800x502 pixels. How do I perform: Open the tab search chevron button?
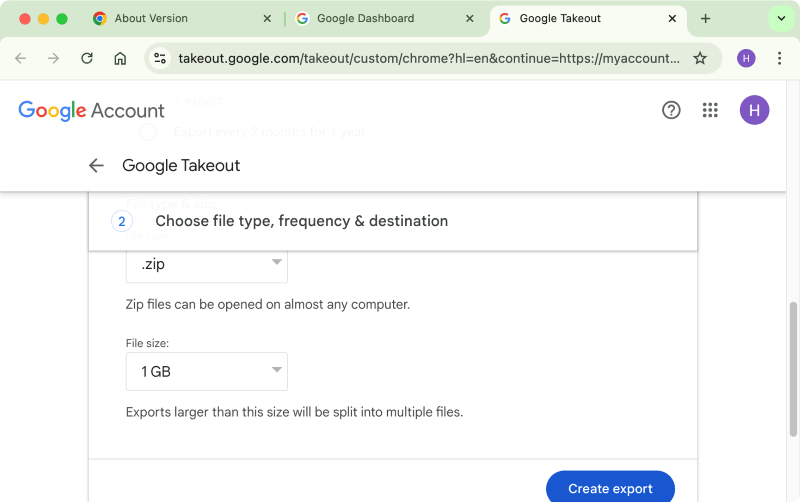[x=781, y=19]
